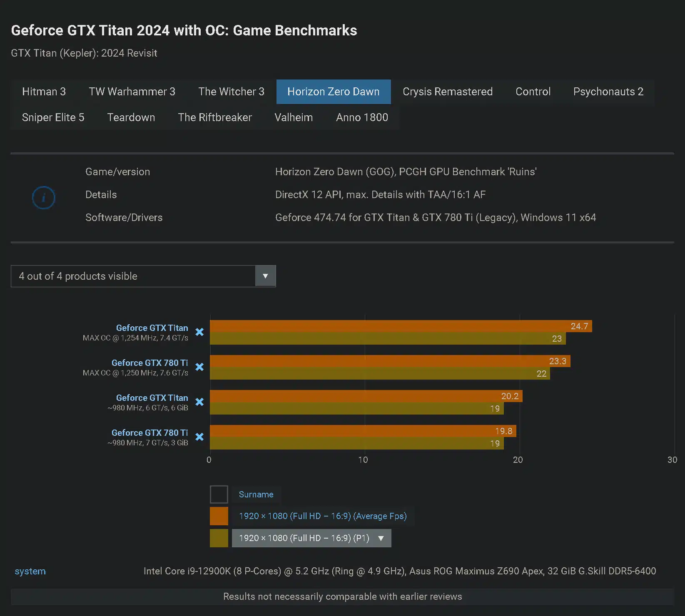This screenshot has width=685, height=616.
Task: Switch to the Control benchmark tab
Action: (533, 92)
